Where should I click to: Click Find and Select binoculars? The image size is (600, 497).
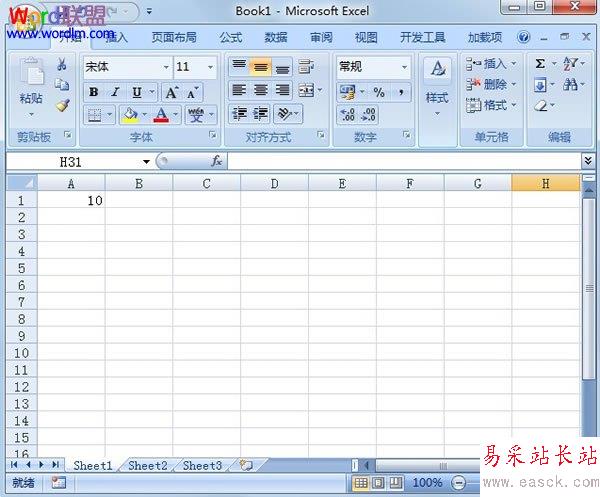[570, 85]
